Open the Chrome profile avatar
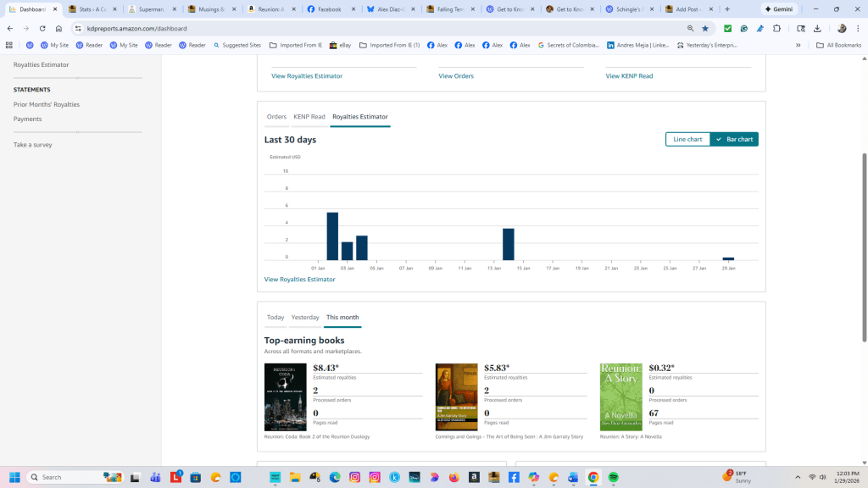The width and height of the screenshot is (868, 488). click(x=842, y=27)
